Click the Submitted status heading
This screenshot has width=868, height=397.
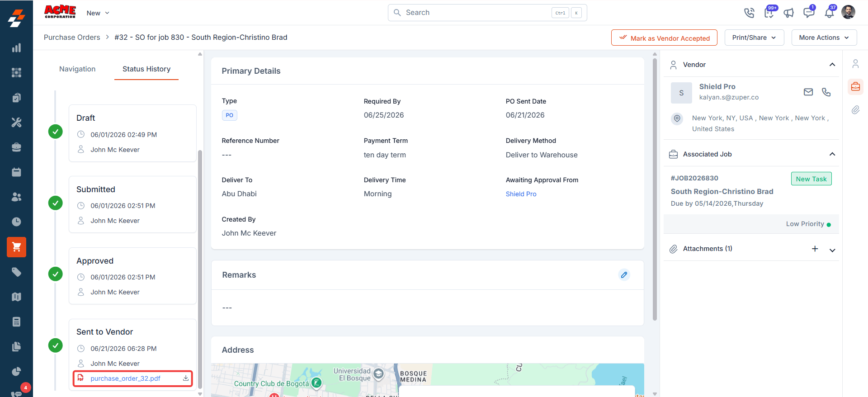coord(96,189)
